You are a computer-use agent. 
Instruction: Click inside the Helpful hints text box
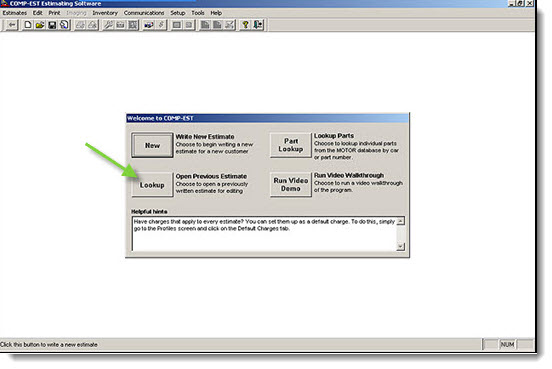tap(265, 234)
